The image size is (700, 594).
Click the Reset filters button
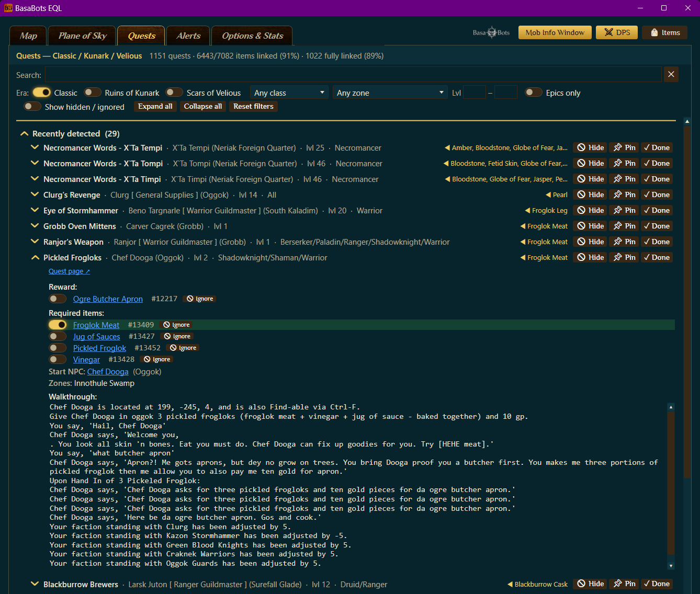(253, 106)
